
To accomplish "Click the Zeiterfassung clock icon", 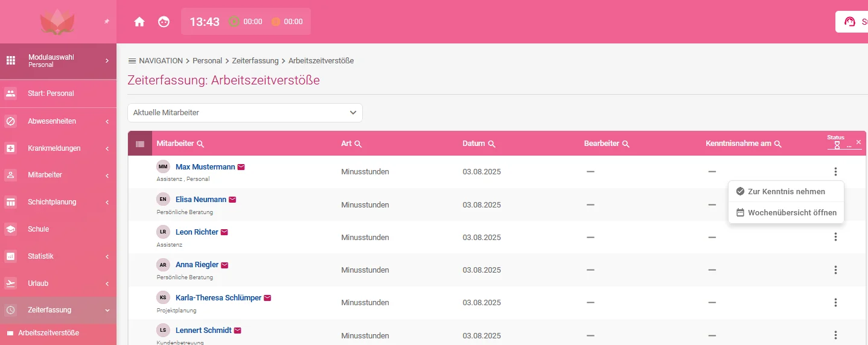I will tap(10, 310).
